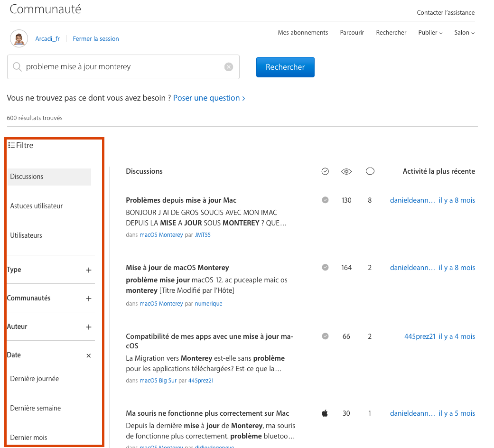Image resolution: width=494 pixels, height=448 pixels.
Task: Click Poser une question link
Action: [209, 98]
